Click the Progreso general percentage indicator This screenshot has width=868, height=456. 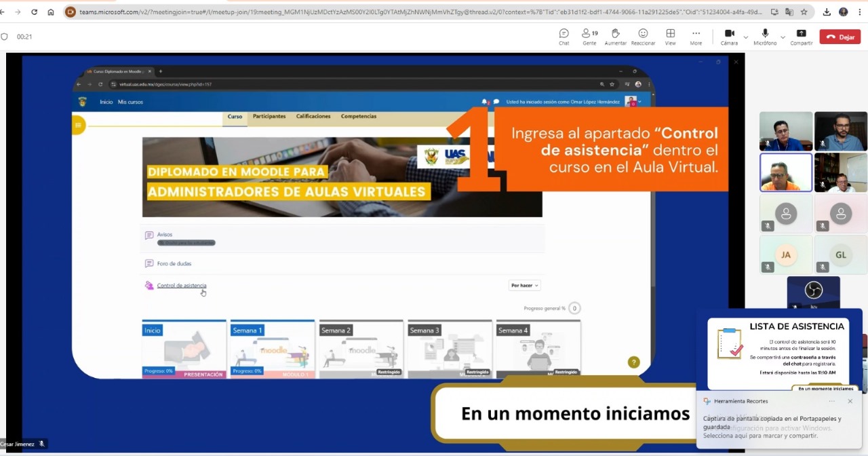tap(574, 308)
